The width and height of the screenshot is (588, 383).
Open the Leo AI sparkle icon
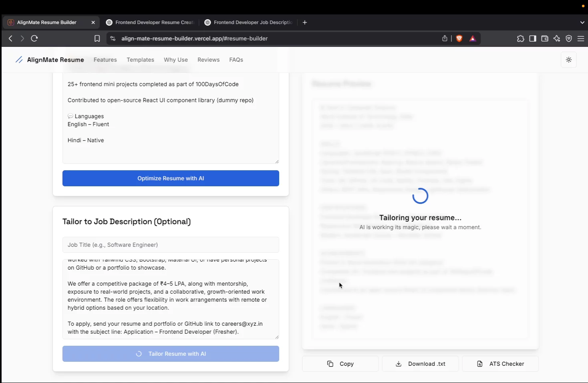pos(557,38)
